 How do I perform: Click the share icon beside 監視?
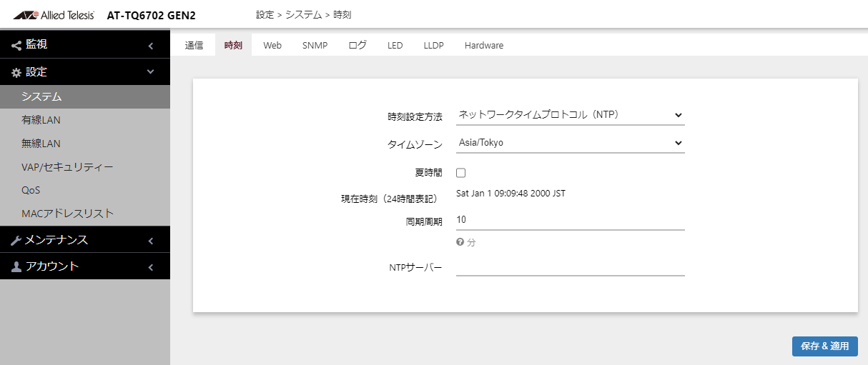coord(16,45)
